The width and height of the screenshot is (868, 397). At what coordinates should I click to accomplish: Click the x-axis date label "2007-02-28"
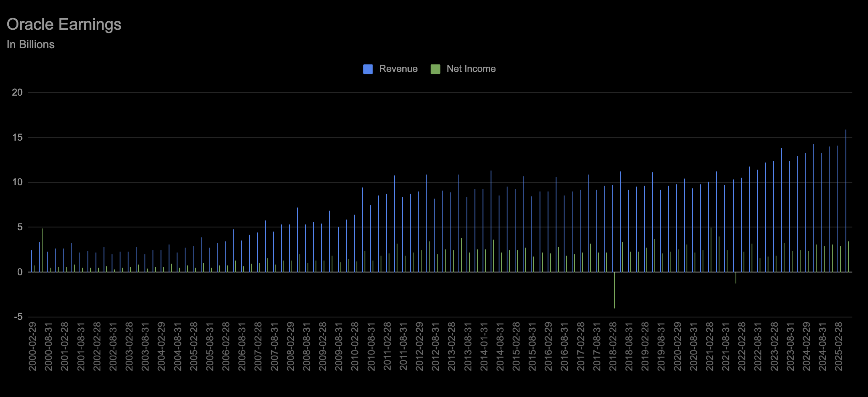click(x=258, y=346)
